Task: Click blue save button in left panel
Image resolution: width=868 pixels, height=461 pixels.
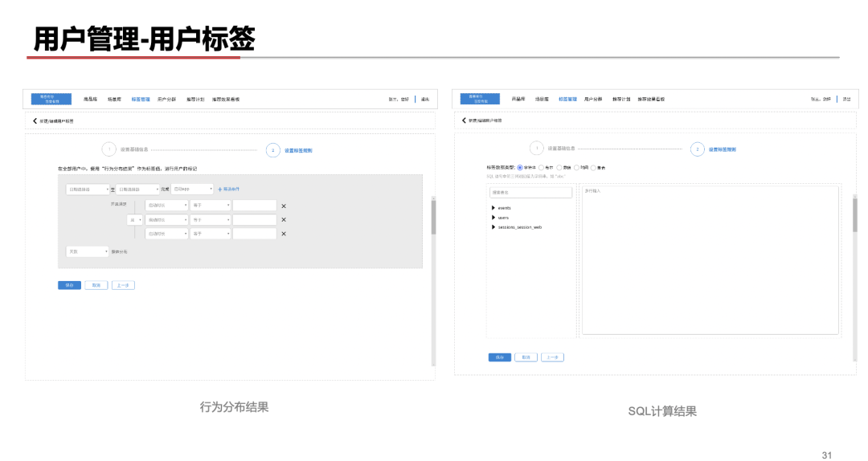Action: coord(70,286)
